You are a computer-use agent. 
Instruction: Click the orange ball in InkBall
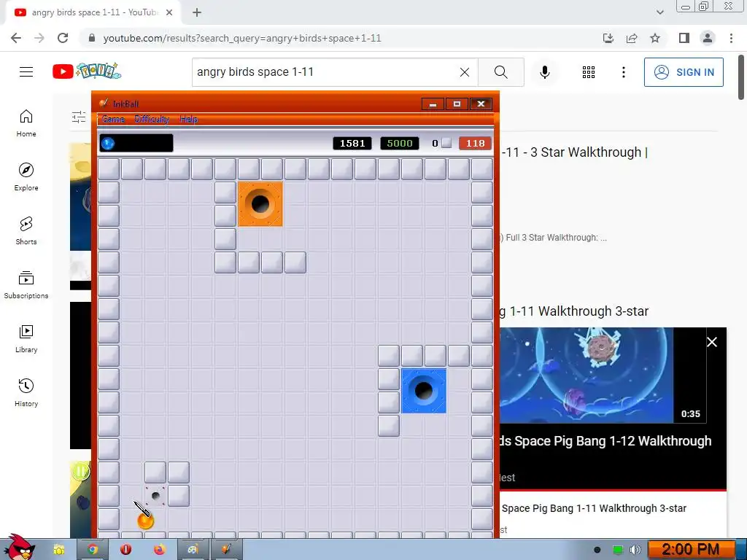coord(145,521)
